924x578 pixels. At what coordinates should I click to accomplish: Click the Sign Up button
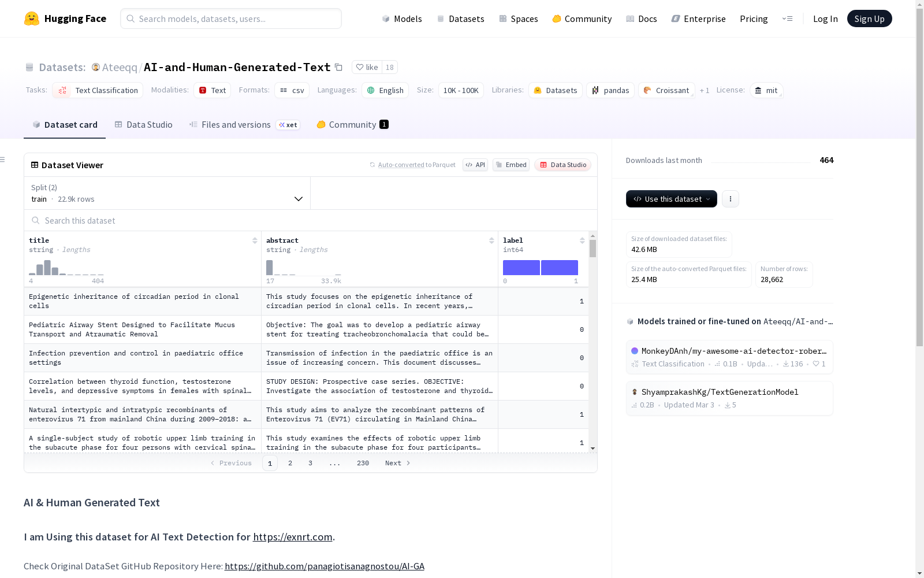(869, 18)
